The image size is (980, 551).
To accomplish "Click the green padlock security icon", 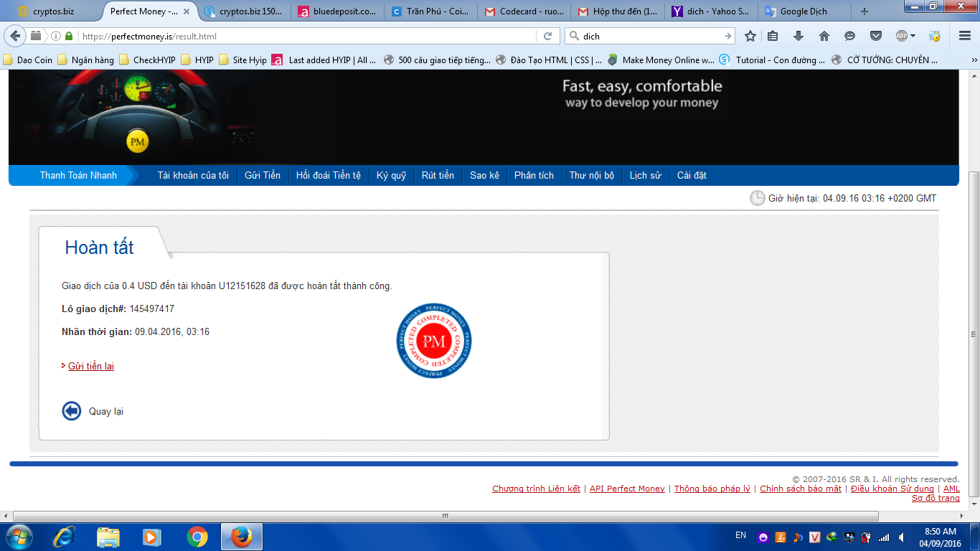I will [69, 36].
